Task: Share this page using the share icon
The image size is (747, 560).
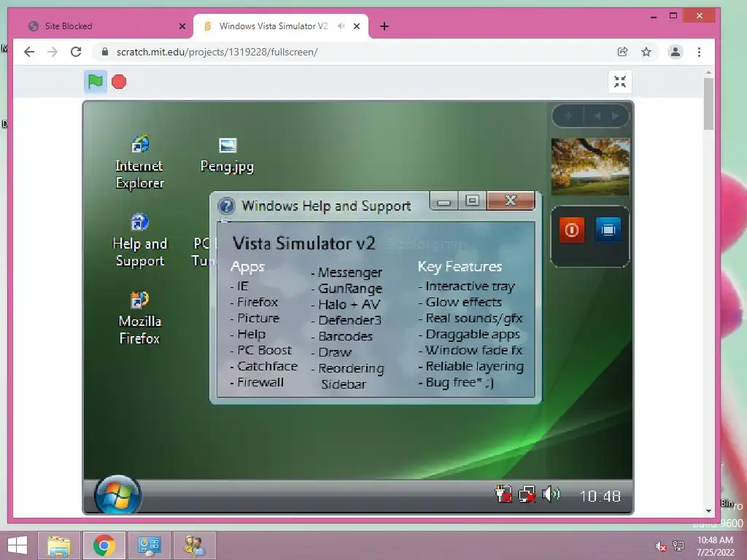Action: pos(622,52)
